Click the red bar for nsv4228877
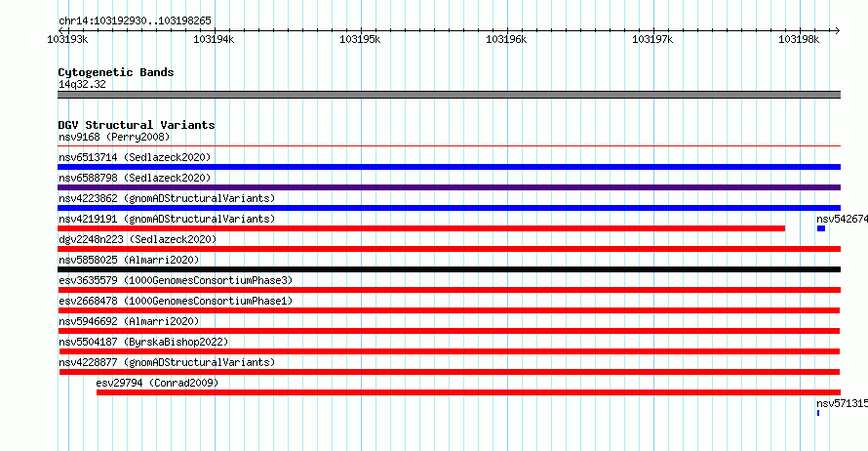Image resolution: width=868 pixels, height=451 pixels. tap(450, 372)
